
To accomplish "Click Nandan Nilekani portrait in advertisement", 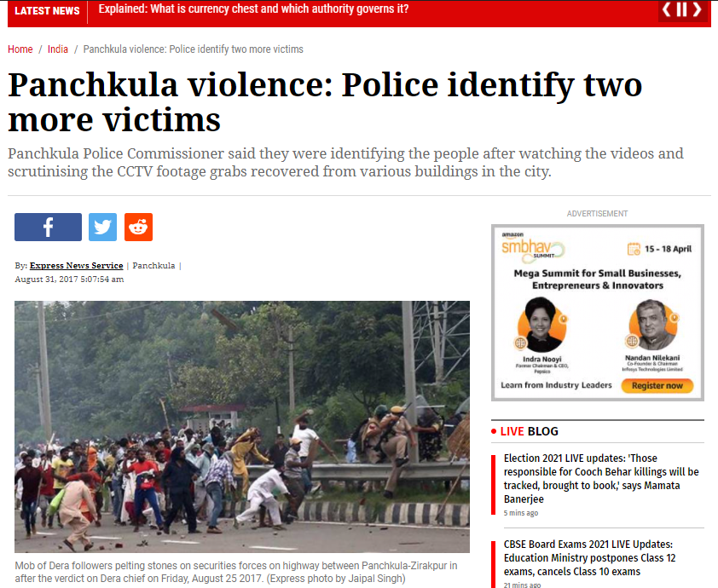I will pyautogui.click(x=652, y=325).
